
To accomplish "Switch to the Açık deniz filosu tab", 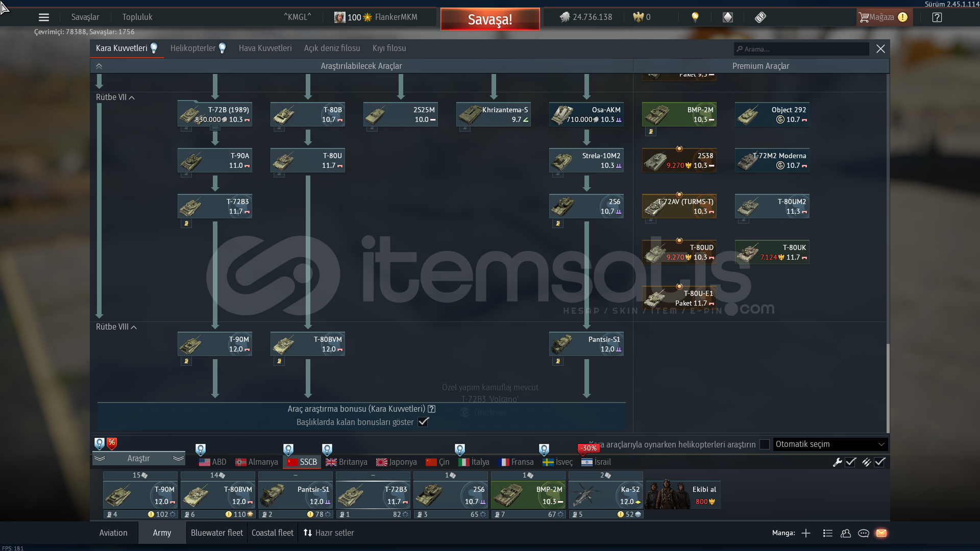I will pyautogui.click(x=332, y=48).
